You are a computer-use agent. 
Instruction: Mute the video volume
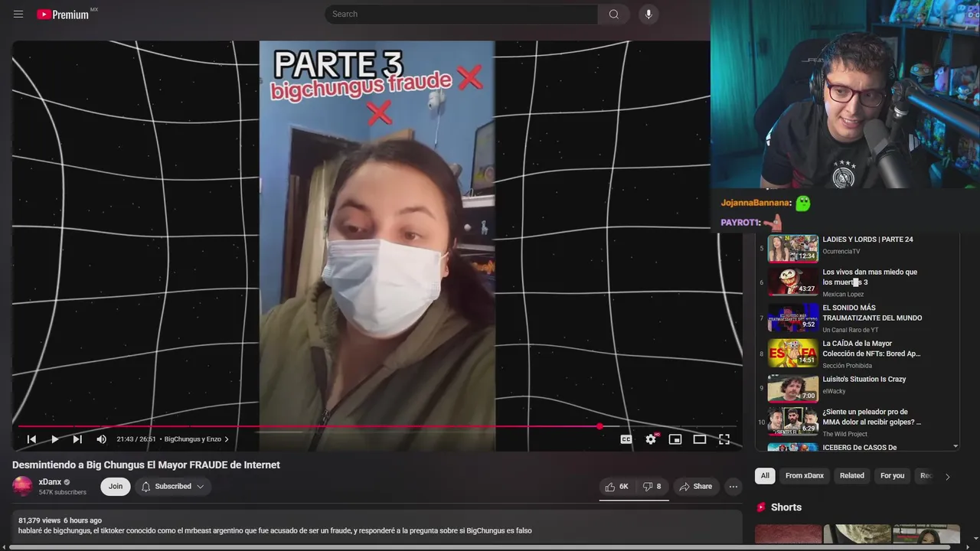[101, 439]
